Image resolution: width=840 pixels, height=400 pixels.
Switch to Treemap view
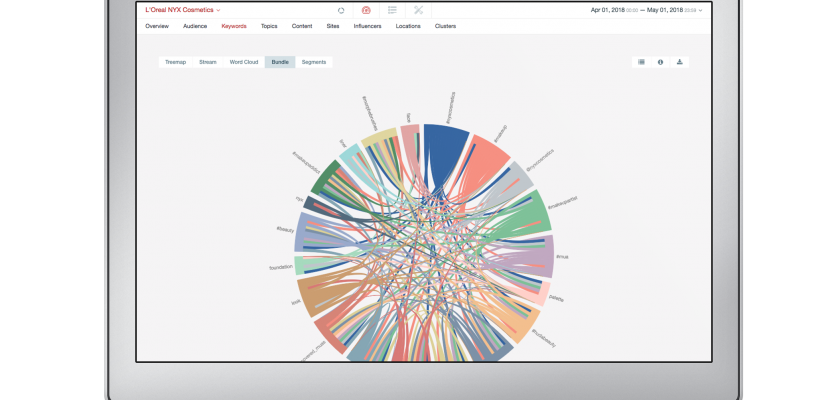pos(175,62)
